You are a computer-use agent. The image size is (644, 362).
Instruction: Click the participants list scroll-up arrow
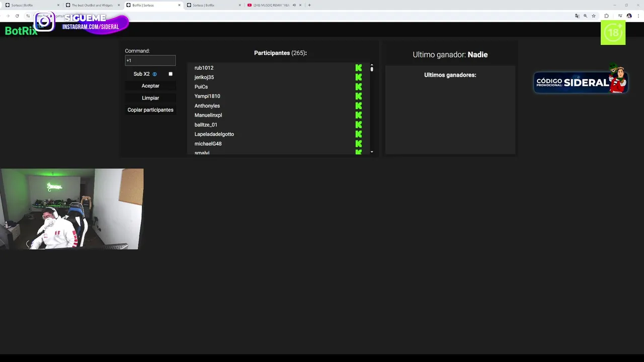coord(372,65)
